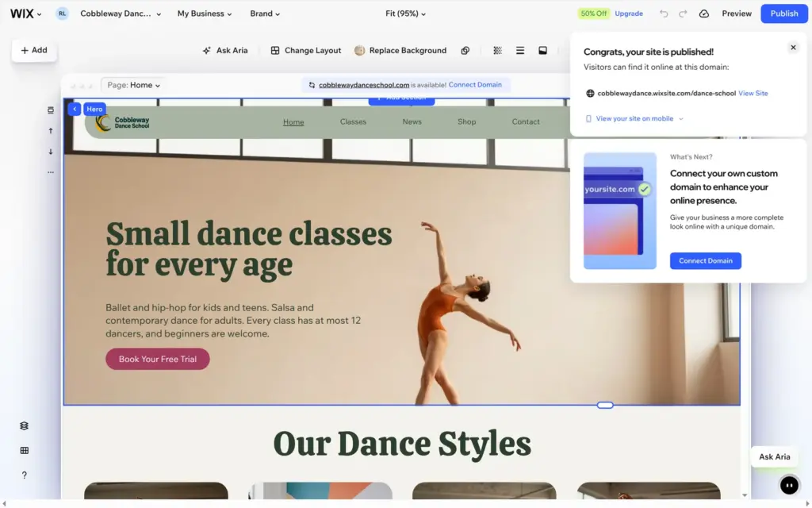Open the site Preview
Screen dimensions: 812x508
click(737, 14)
